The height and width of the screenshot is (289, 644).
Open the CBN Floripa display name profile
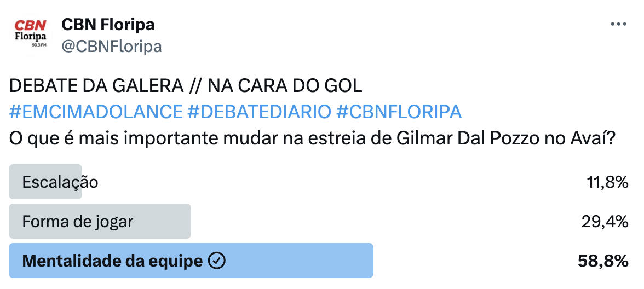pyautogui.click(x=108, y=25)
